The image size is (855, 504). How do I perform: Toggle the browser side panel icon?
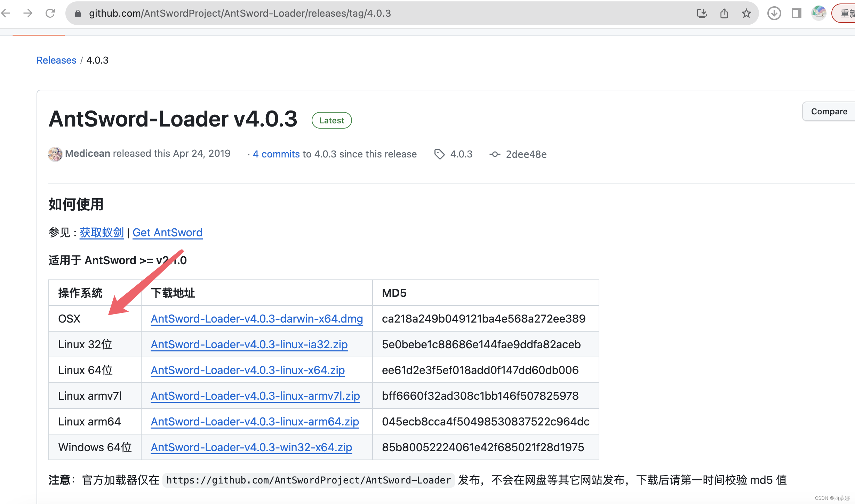click(x=797, y=14)
